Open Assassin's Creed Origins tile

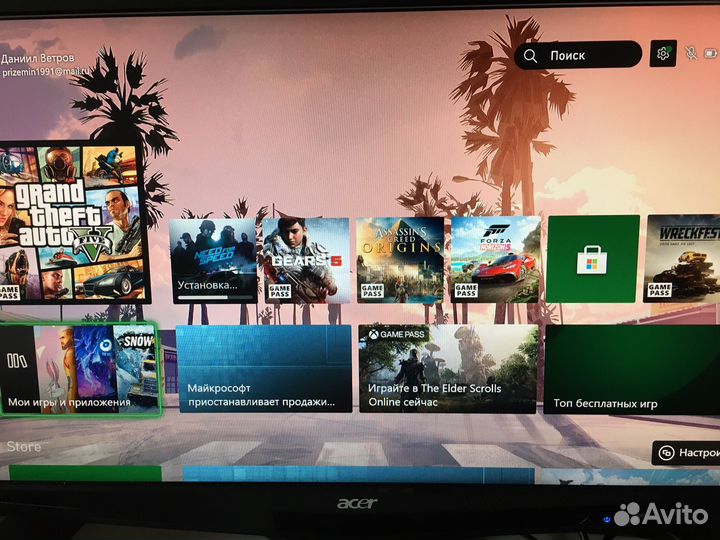(401, 259)
